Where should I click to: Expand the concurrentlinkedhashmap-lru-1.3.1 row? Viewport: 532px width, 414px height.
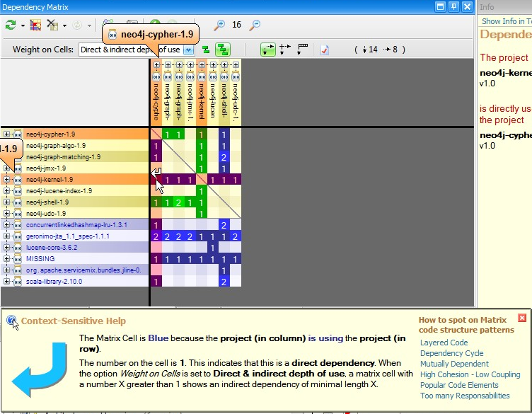coord(6,224)
